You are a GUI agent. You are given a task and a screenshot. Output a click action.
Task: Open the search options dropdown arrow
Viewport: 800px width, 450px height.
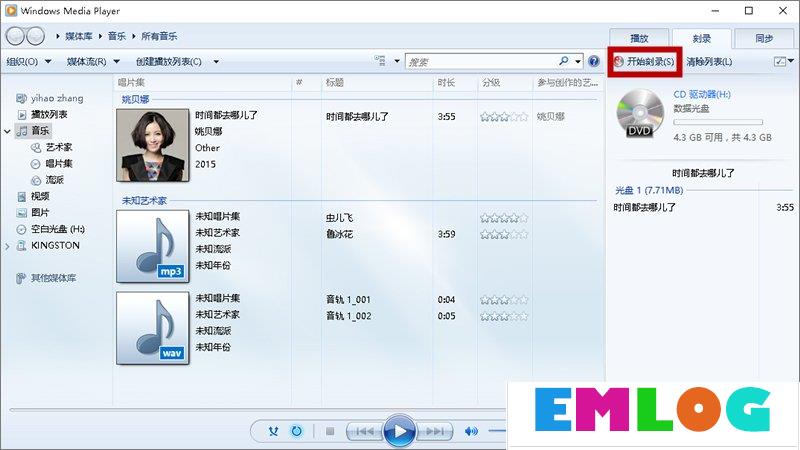pos(578,61)
